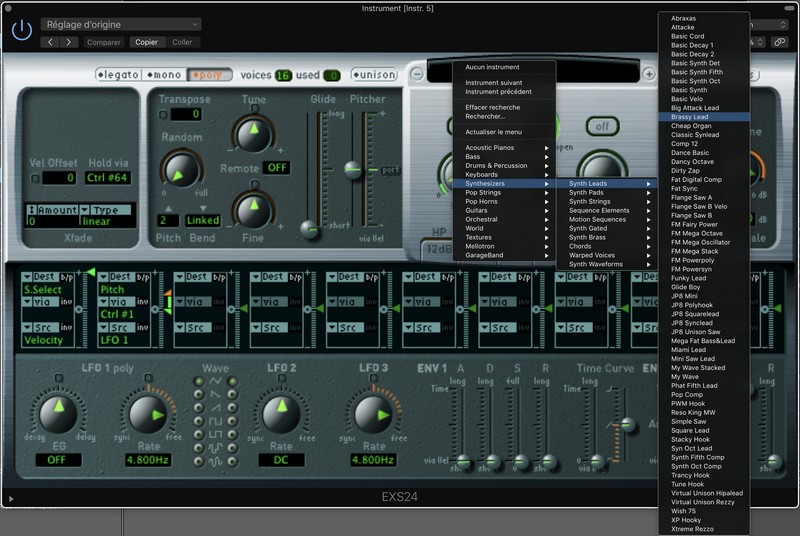Click the Coller button
Screen dimensions: 800x536
182,42
